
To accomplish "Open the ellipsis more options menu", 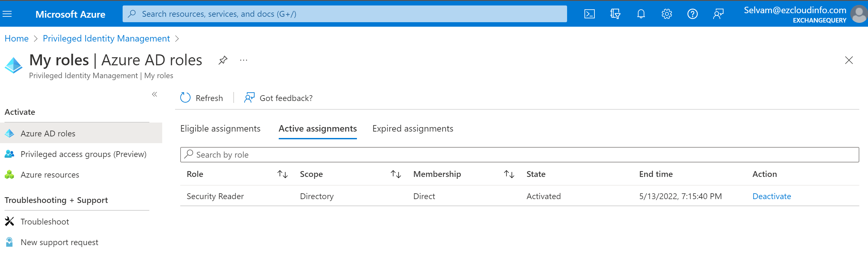I will [244, 60].
